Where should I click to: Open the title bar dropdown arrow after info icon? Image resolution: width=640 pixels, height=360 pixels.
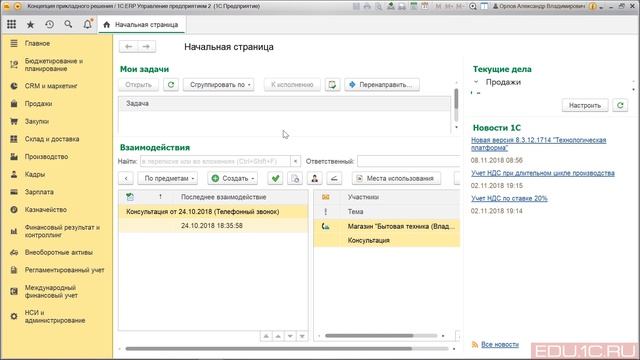click(601, 7)
